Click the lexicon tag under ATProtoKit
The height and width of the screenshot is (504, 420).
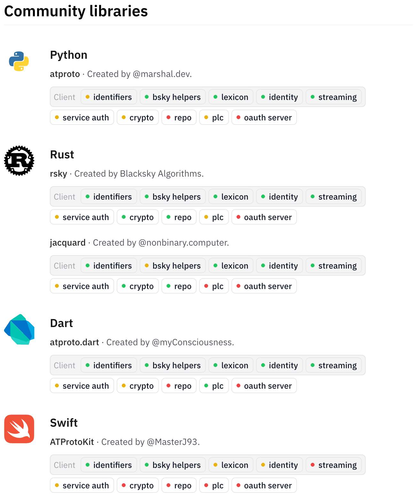point(231,465)
